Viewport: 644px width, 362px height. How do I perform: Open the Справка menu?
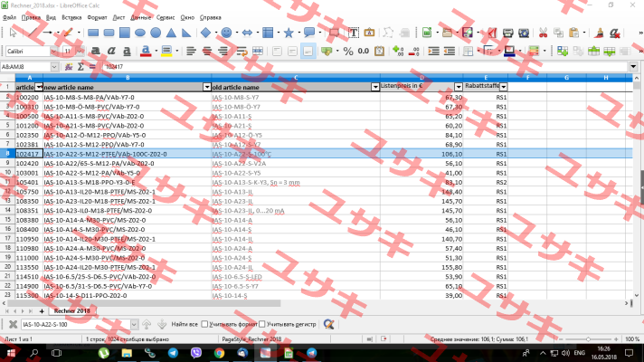coord(210,18)
